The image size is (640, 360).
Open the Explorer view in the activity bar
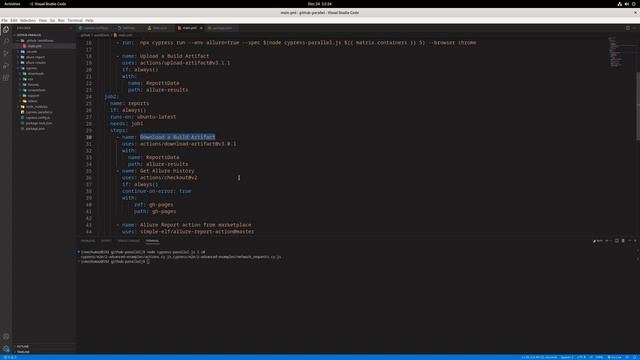pos(6,29)
